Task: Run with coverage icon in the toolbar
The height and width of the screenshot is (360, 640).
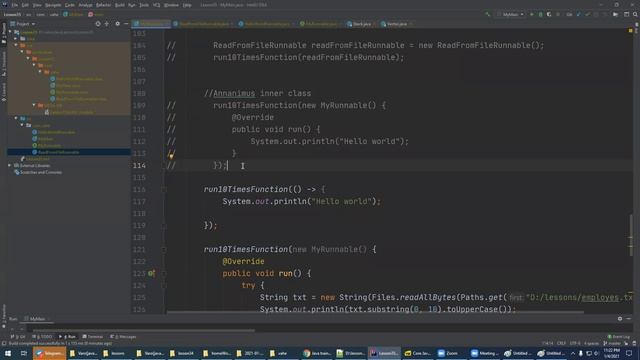Action: coord(549,14)
